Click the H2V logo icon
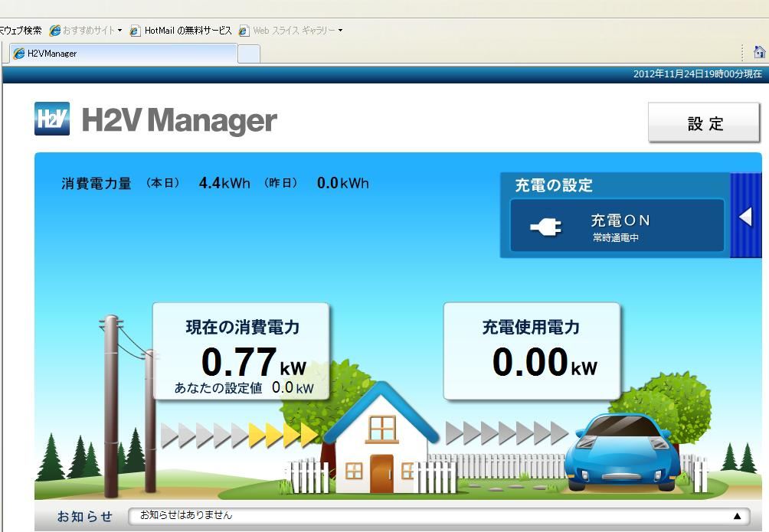Image resolution: width=769 pixels, height=532 pixels. click(x=52, y=118)
